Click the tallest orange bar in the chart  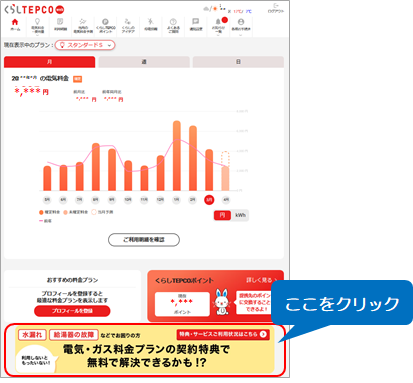click(x=177, y=156)
